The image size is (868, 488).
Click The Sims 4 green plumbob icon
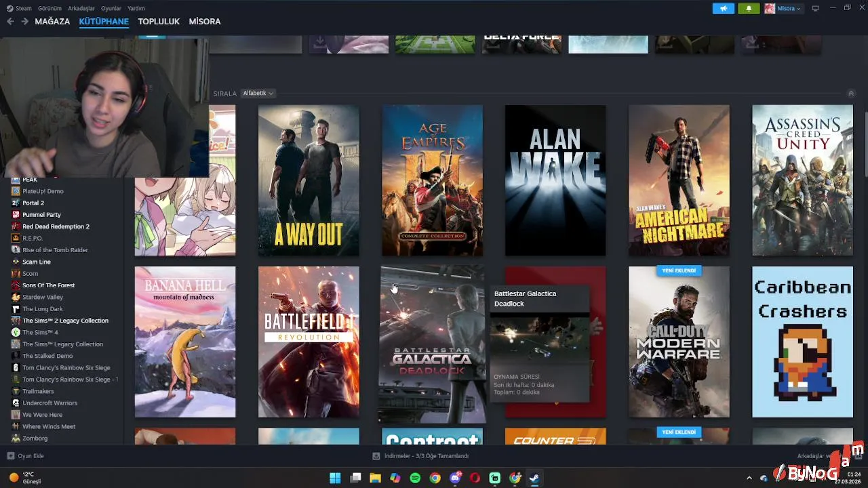(x=16, y=332)
